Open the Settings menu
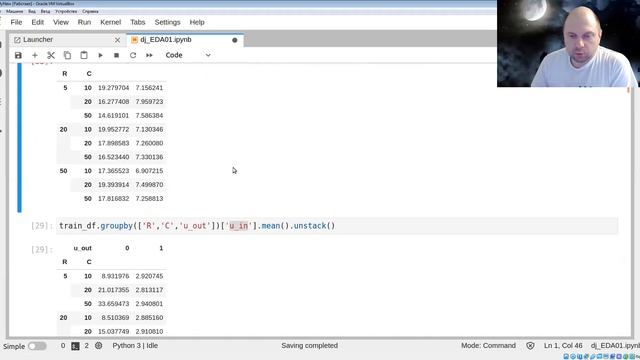 [167, 22]
